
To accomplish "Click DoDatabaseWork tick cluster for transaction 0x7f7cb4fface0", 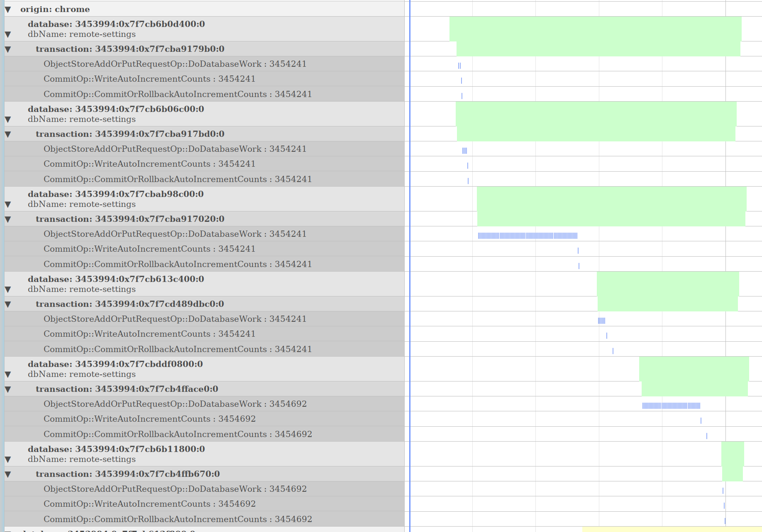I will coord(671,406).
